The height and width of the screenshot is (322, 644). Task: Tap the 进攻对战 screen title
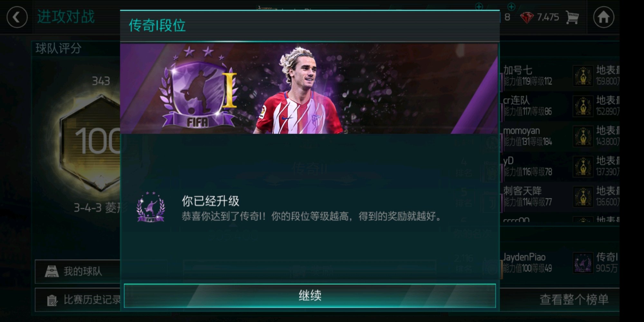click(x=66, y=17)
